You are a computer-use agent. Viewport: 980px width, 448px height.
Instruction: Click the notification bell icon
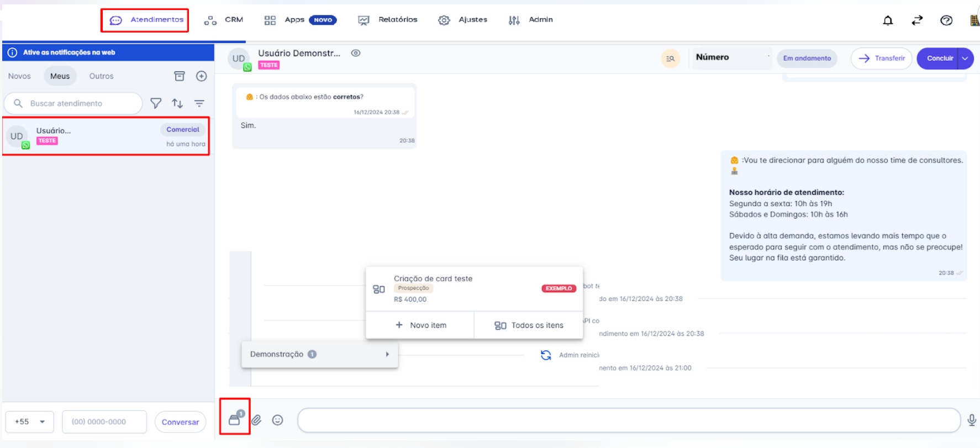[888, 20]
